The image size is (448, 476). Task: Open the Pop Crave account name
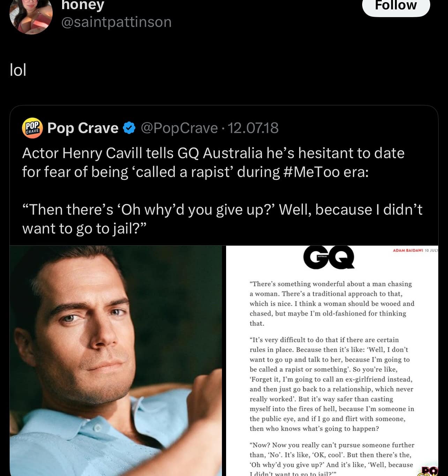coord(83,128)
